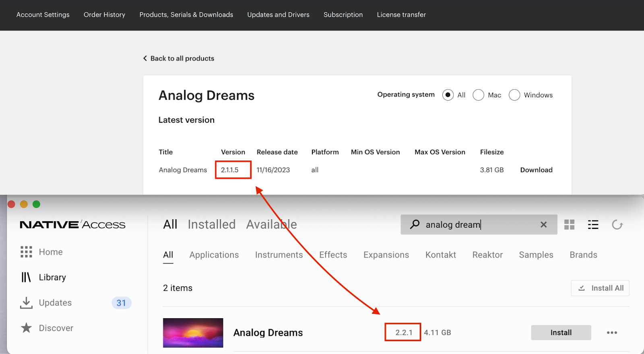Filter by Kontakt category
Screen dimensions: 644x354
coord(441,255)
